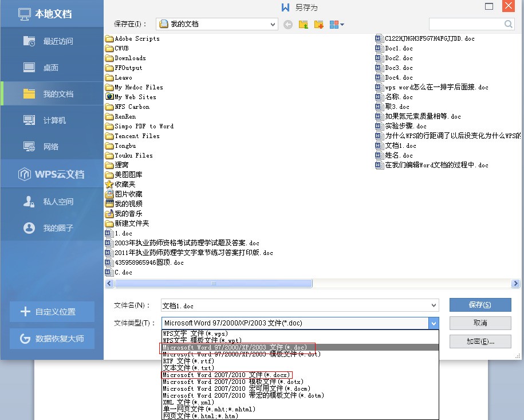
Task: Choose 单一网页文件 (*.mht) type
Action: point(300,409)
